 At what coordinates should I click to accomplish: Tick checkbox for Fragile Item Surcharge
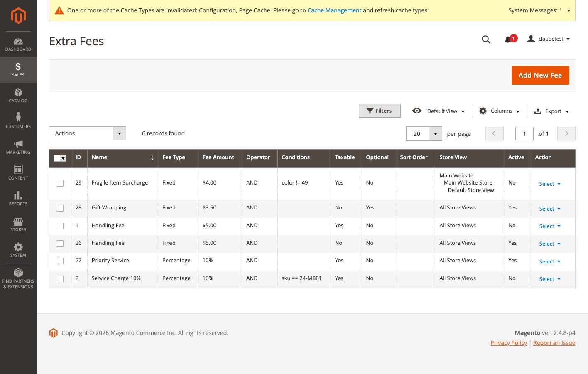point(60,183)
